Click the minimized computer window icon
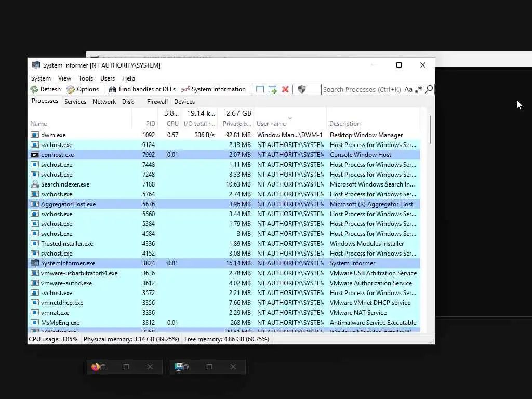Viewport: 532px width, 399px height. pos(179,367)
